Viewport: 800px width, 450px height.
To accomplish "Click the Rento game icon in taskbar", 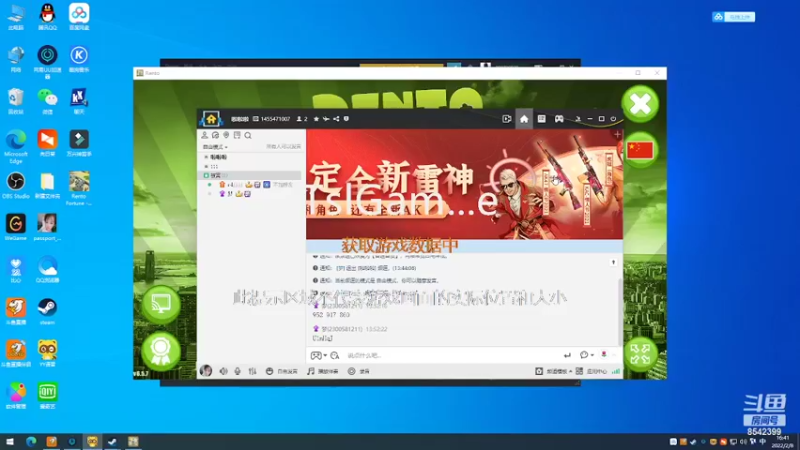I will pyautogui.click(x=133, y=441).
